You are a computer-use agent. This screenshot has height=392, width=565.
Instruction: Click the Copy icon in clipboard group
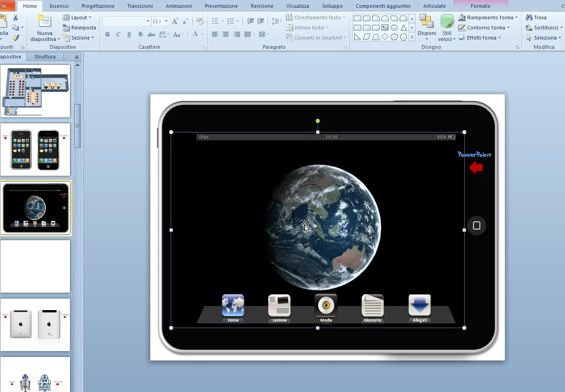pyautogui.click(x=15, y=28)
